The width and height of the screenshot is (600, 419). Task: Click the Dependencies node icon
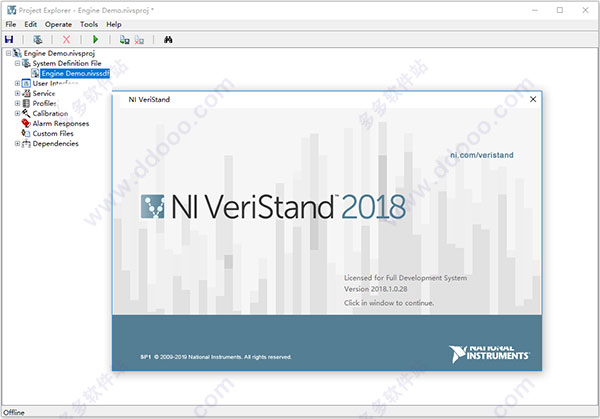(26, 143)
